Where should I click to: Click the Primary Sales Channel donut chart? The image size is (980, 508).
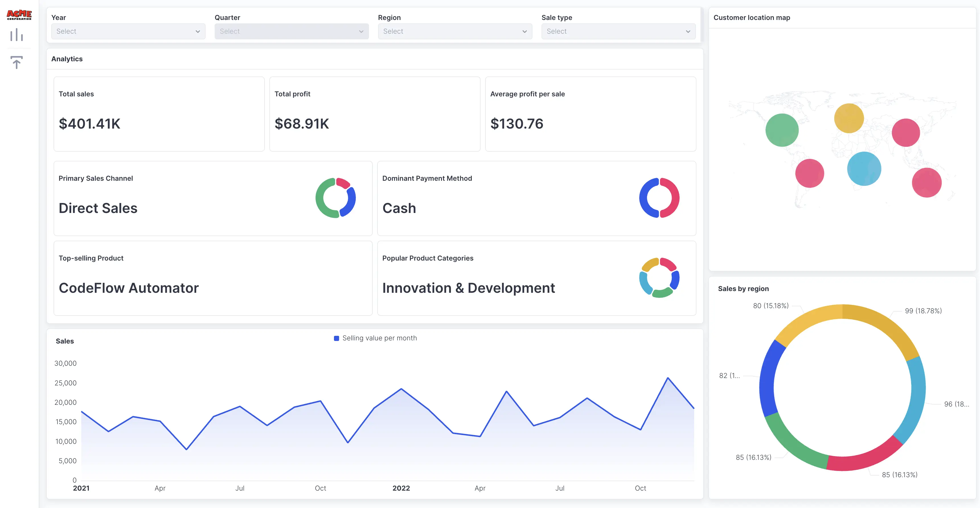tap(336, 198)
